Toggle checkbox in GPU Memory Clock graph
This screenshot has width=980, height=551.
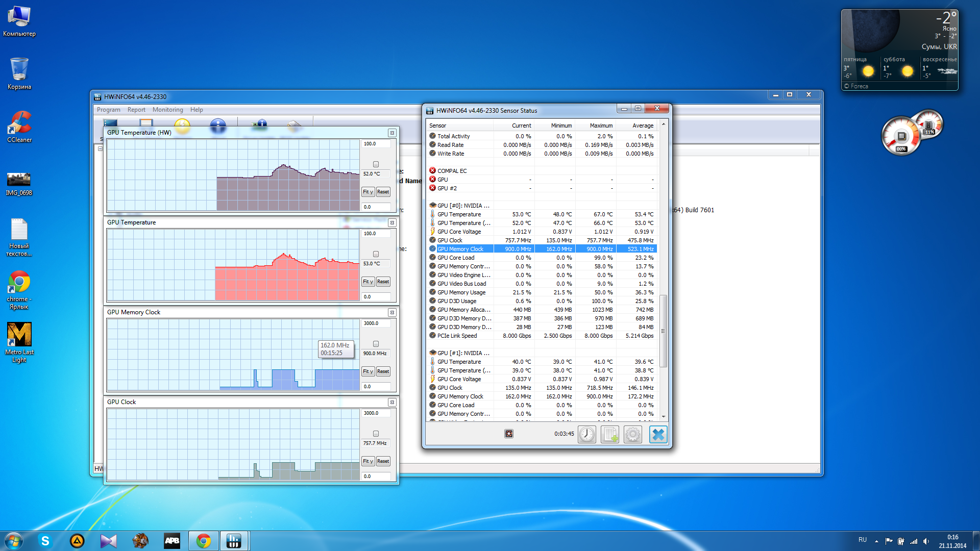pyautogui.click(x=376, y=344)
